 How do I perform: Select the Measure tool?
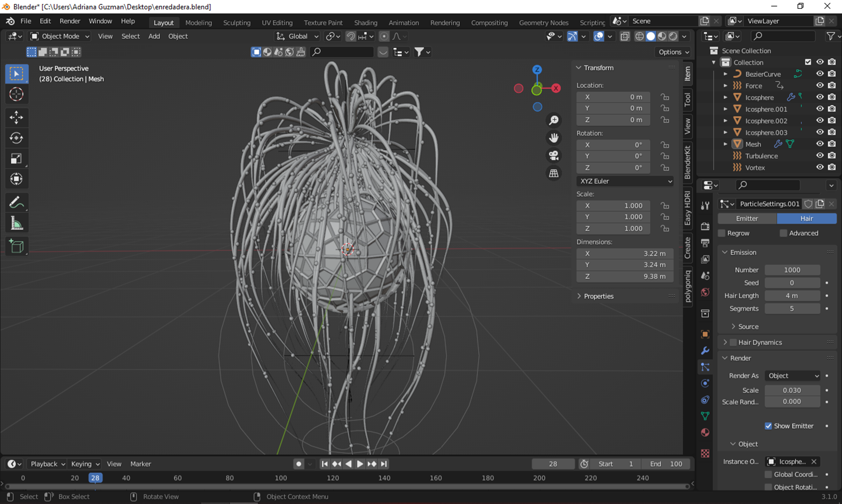tap(16, 223)
